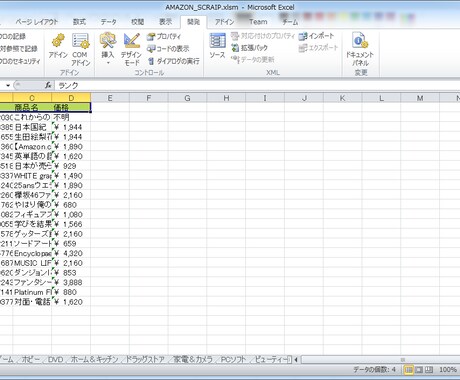The width and height of the screenshot is (460, 380).
Task: Click コードの表示 button
Action: tap(168, 49)
